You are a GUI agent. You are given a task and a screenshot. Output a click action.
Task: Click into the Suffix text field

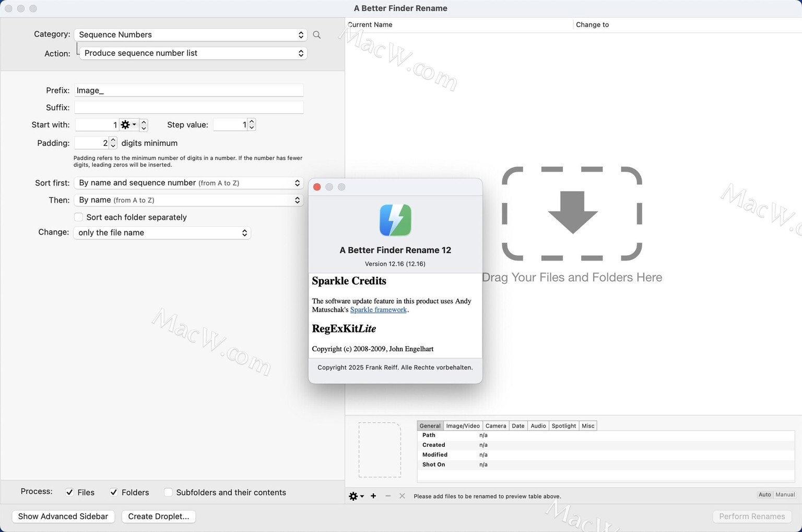click(x=189, y=108)
